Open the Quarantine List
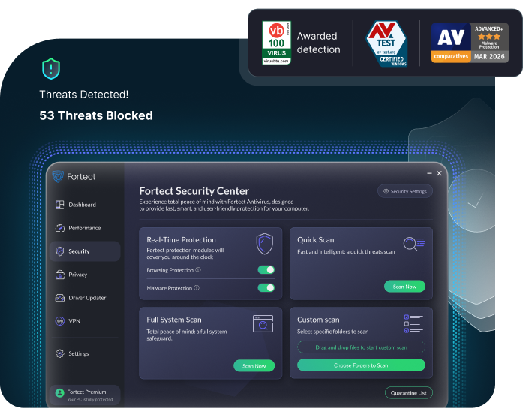Image resolution: width=532 pixels, height=408 pixels. [409, 393]
